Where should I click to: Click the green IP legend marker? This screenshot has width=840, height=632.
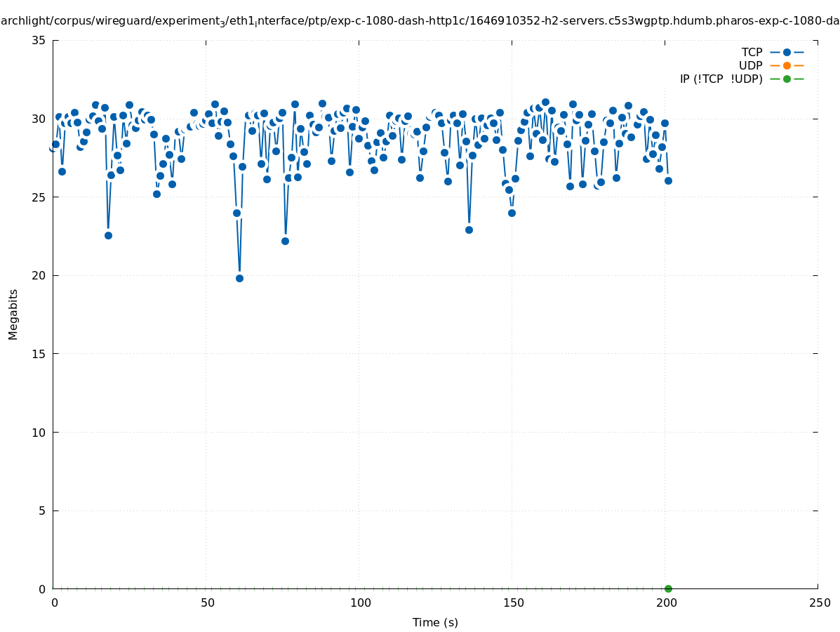point(787,79)
